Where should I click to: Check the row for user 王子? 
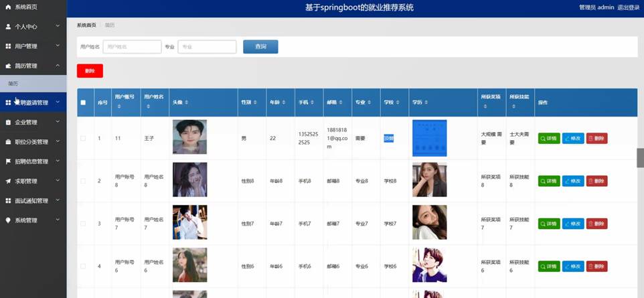click(83, 139)
